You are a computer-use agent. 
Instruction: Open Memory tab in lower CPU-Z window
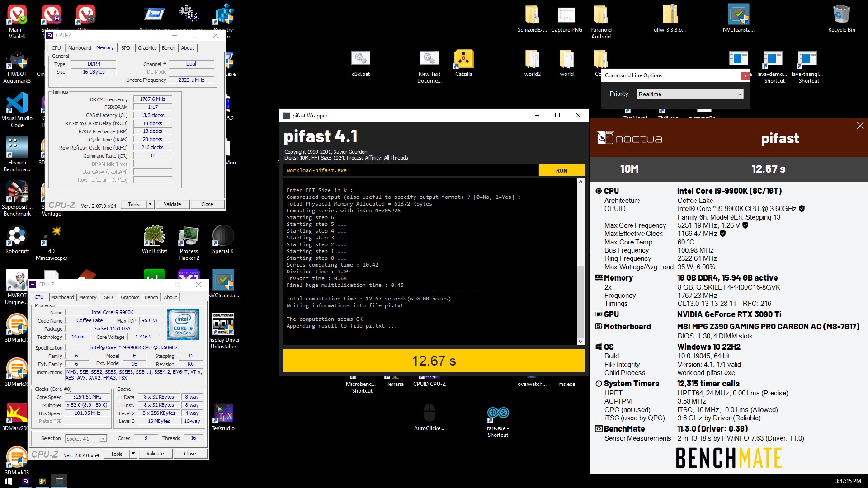pyautogui.click(x=88, y=297)
